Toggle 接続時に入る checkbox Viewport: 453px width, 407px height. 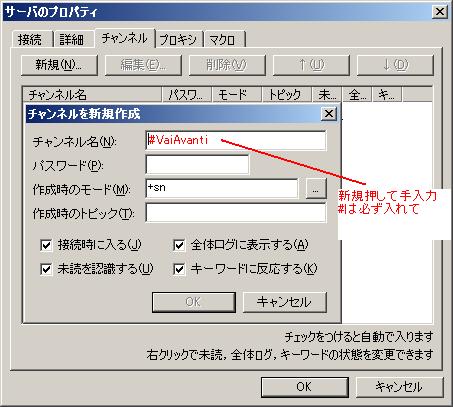click(46, 246)
